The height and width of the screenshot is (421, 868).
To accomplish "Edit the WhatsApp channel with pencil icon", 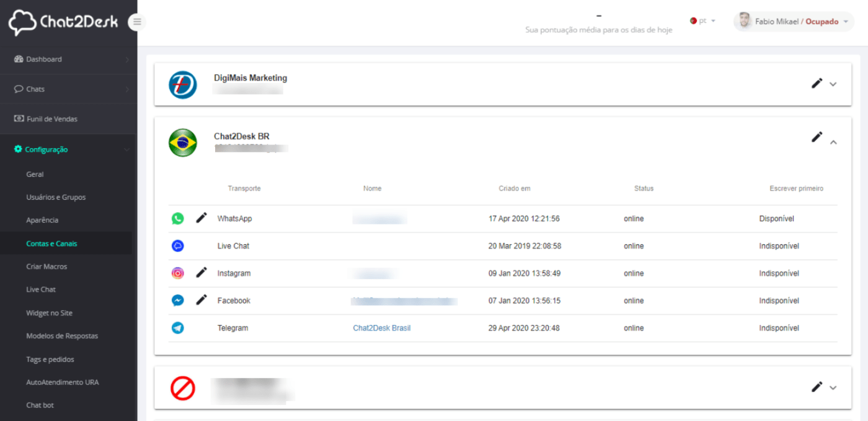I will tap(201, 218).
